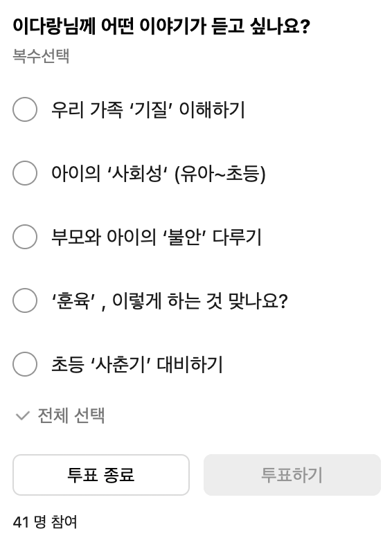Click the quoted word '사춘기' in the last option
The image size is (392, 540).
(x=121, y=364)
